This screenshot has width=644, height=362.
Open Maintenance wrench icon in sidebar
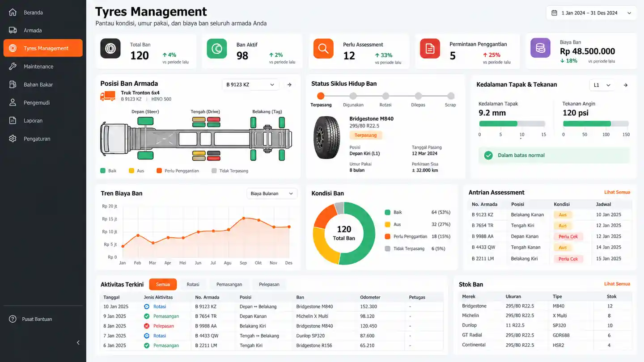[13, 66]
